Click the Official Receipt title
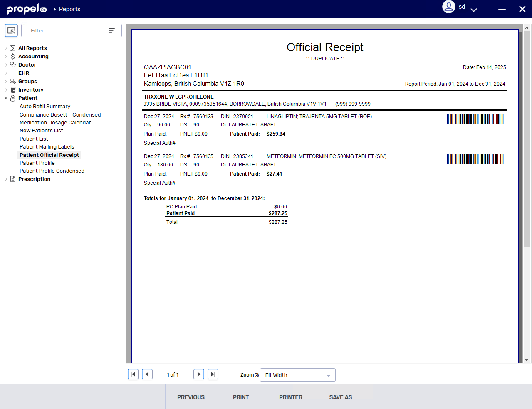 point(325,47)
